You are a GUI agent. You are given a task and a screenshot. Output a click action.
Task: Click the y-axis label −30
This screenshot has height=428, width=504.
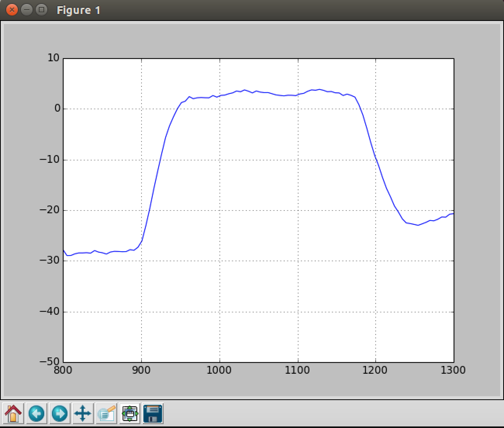pyautogui.click(x=50, y=260)
